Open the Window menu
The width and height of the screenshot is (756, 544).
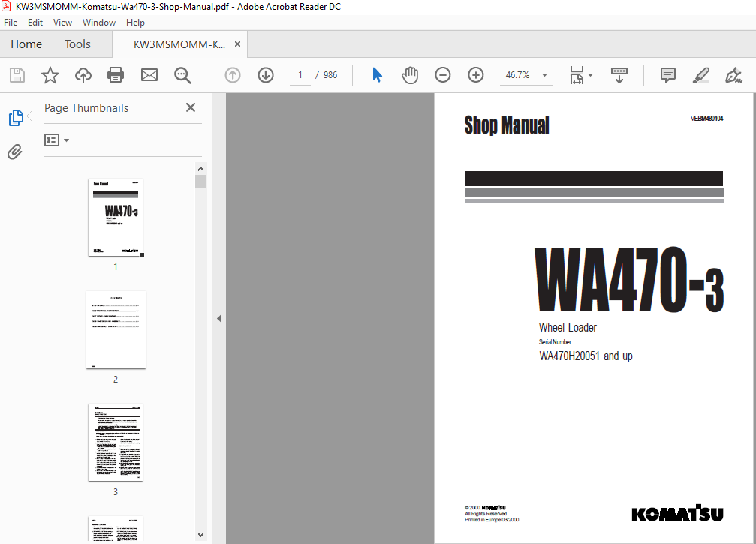coord(99,23)
